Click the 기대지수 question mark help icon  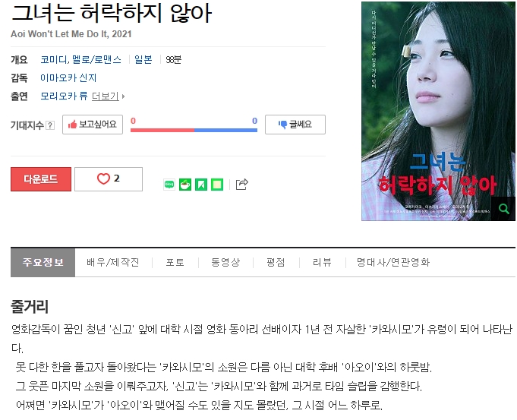pos(50,125)
